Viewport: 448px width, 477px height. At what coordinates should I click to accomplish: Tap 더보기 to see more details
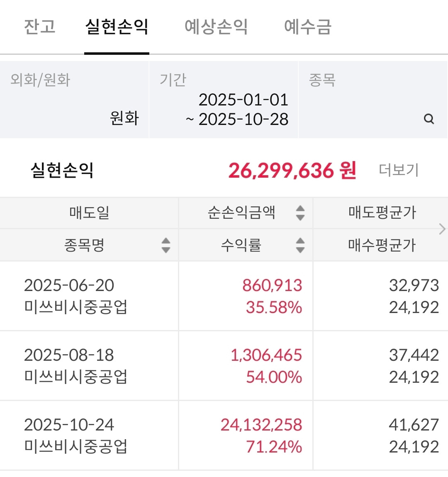pos(399,170)
